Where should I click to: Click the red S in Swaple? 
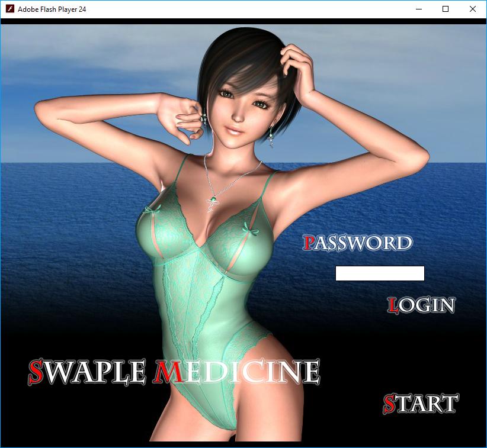[37, 372]
